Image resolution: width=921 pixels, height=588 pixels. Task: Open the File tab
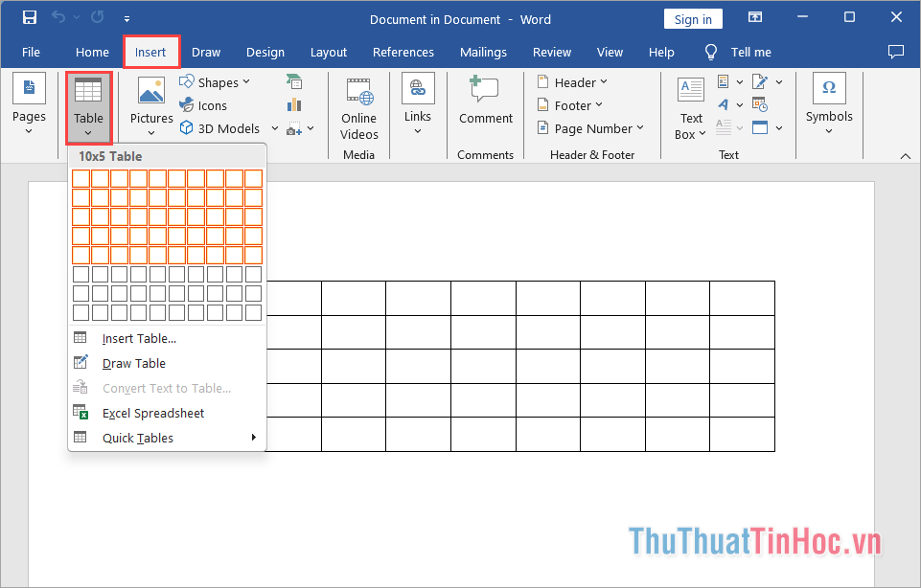click(31, 53)
